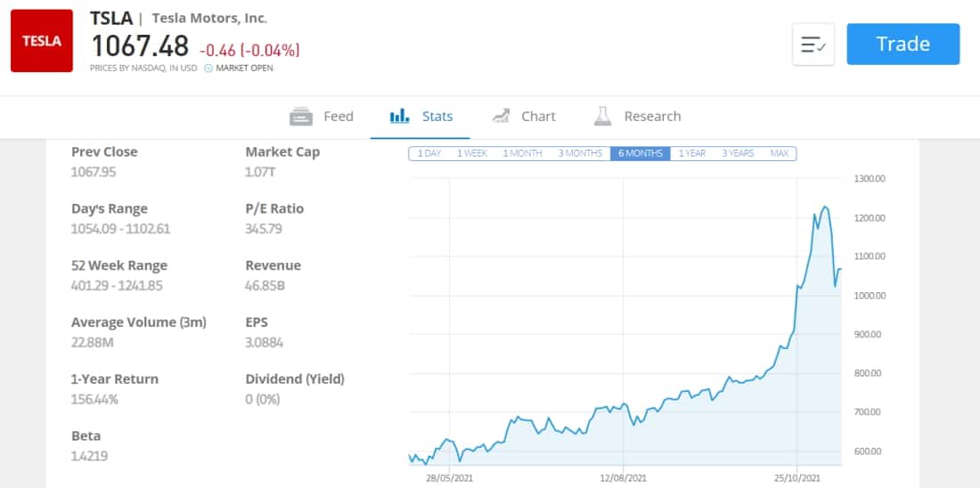Click the Day's Range value 1054.09 - 1102.61
Screen dimensions: 980x488
[120, 229]
